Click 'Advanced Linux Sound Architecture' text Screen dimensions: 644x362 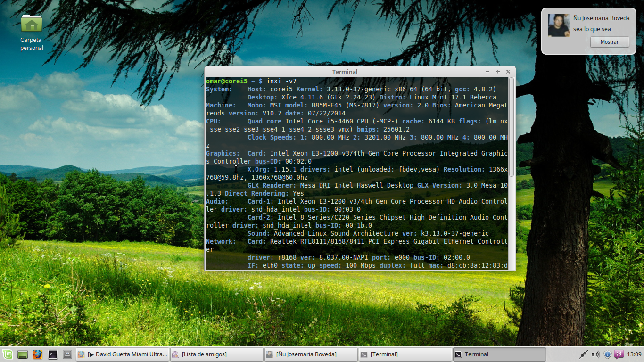point(336,233)
